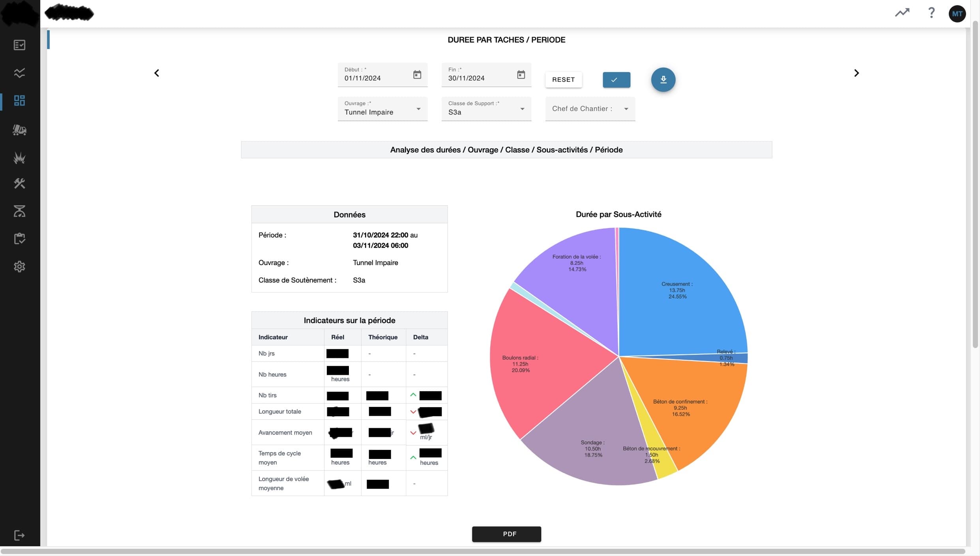Open the line chart sidebar icon

(x=19, y=73)
